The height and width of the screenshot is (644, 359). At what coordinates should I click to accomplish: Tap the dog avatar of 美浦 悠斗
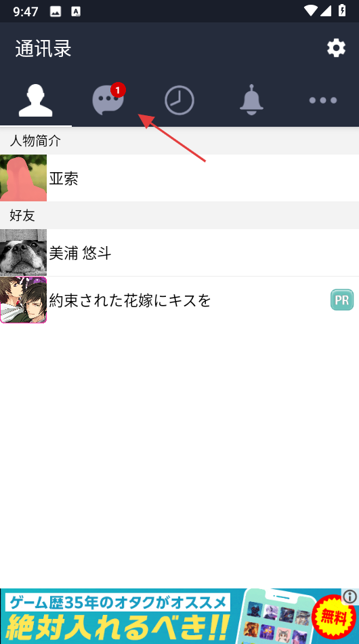24,253
